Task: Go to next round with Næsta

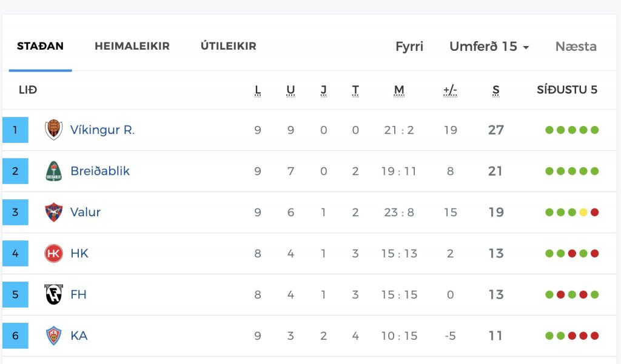Action: point(576,46)
